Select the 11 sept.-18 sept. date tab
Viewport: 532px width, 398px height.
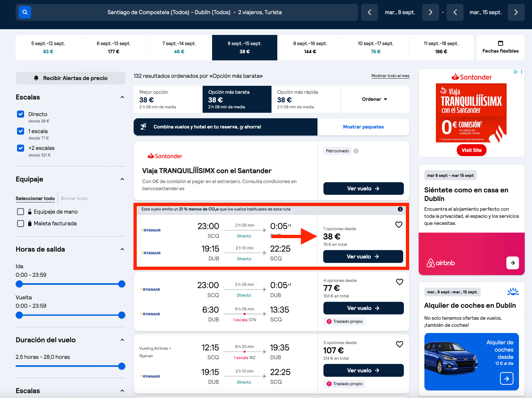(441, 48)
